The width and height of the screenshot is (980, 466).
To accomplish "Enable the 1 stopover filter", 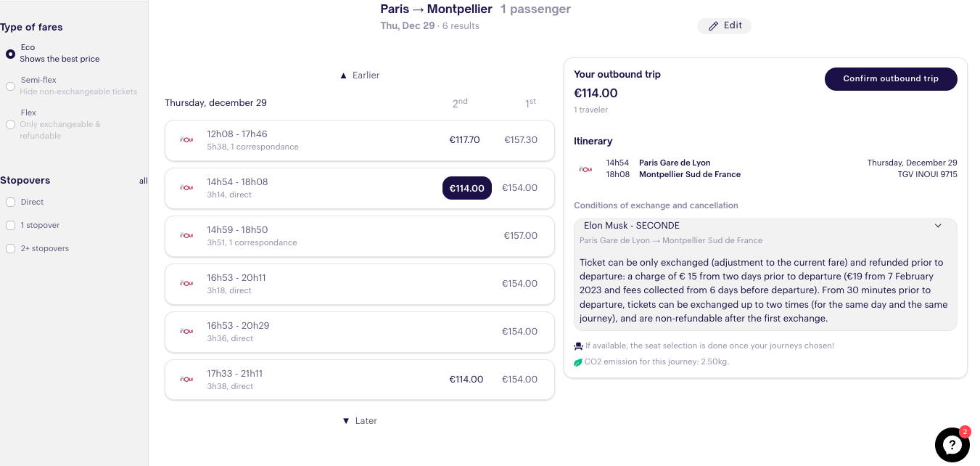I will coord(10,226).
